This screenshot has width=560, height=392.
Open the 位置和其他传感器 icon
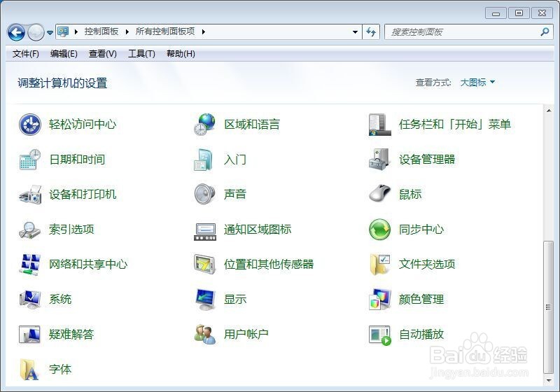[x=204, y=264]
